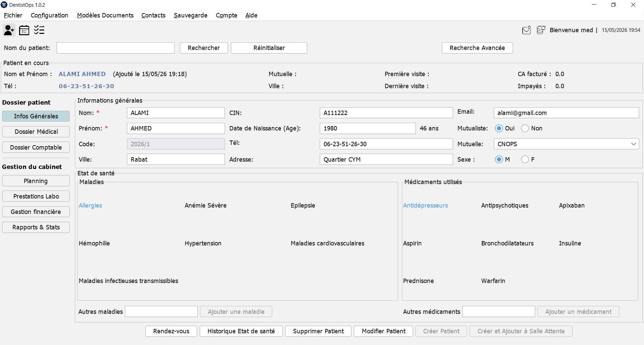This screenshot has width=644, height=345.
Task: Select Anémie Sévère disease
Action: (x=206, y=206)
